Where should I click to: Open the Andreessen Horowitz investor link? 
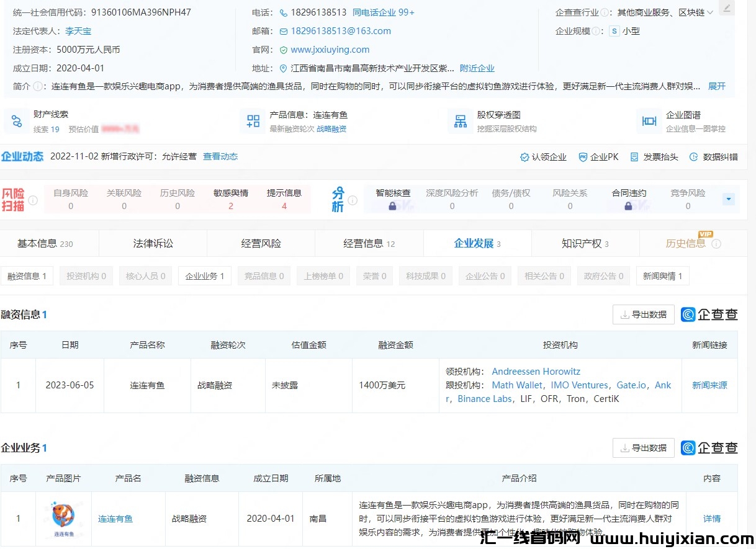[536, 372]
